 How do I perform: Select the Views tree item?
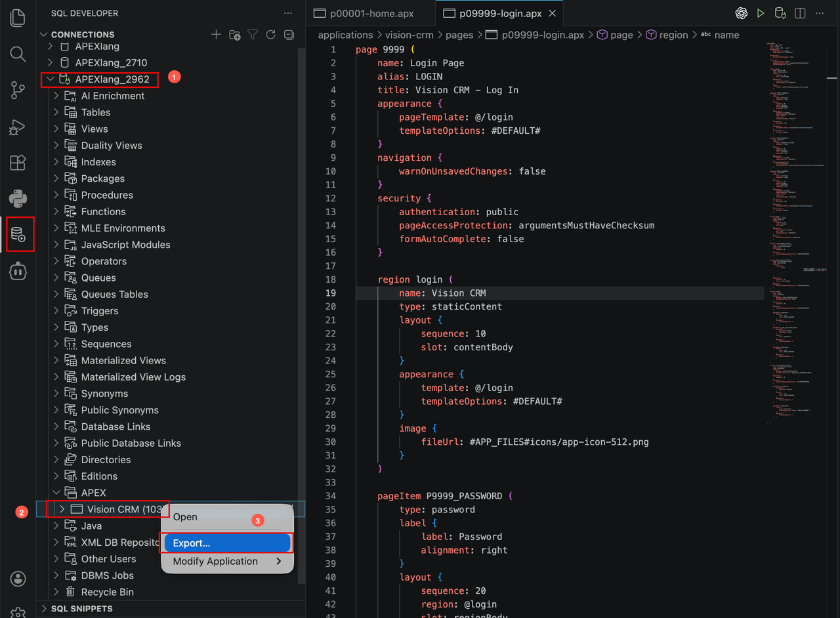pyautogui.click(x=94, y=129)
